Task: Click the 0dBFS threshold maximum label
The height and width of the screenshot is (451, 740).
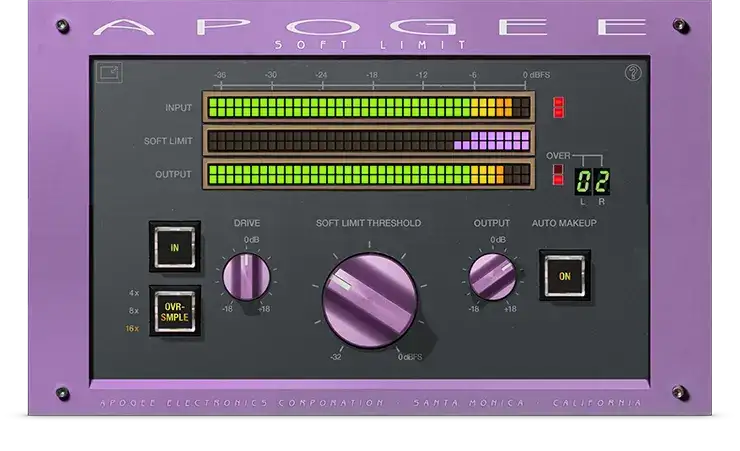Action: pyautogui.click(x=410, y=357)
